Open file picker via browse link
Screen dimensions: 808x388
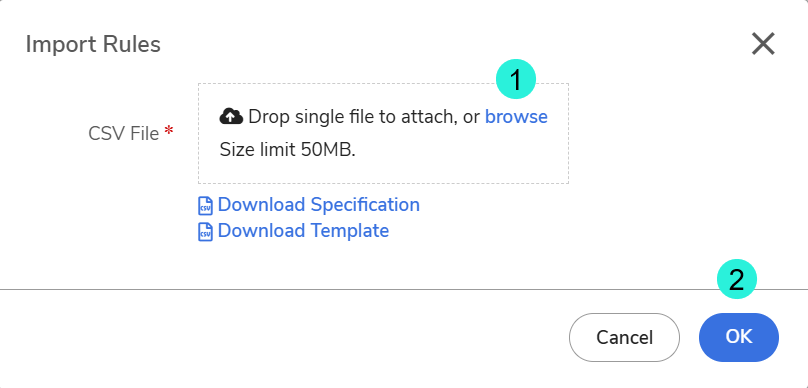click(516, 117)
